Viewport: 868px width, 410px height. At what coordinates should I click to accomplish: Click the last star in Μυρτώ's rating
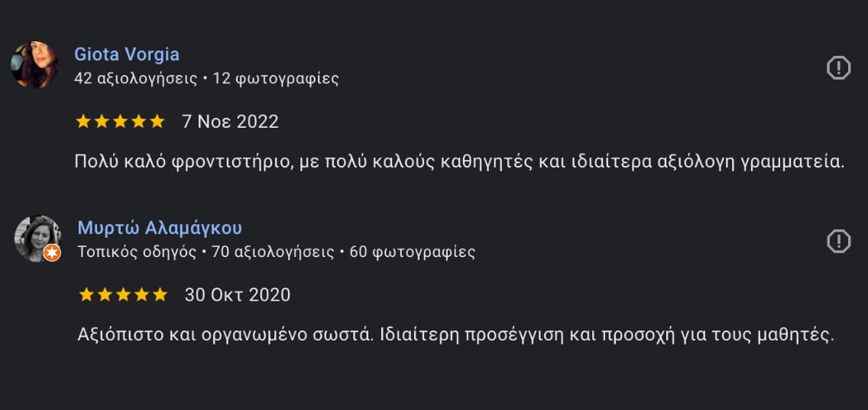click(160, 294)
